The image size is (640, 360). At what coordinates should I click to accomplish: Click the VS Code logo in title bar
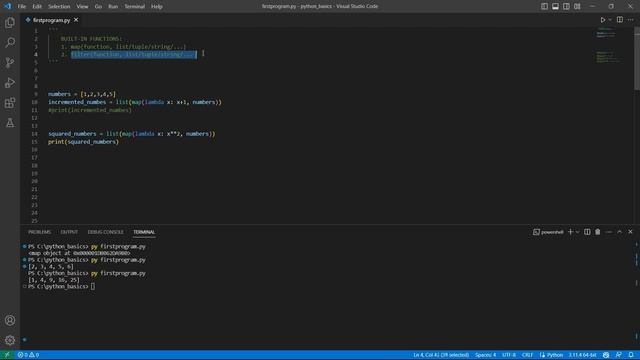[x=7, y=6]
